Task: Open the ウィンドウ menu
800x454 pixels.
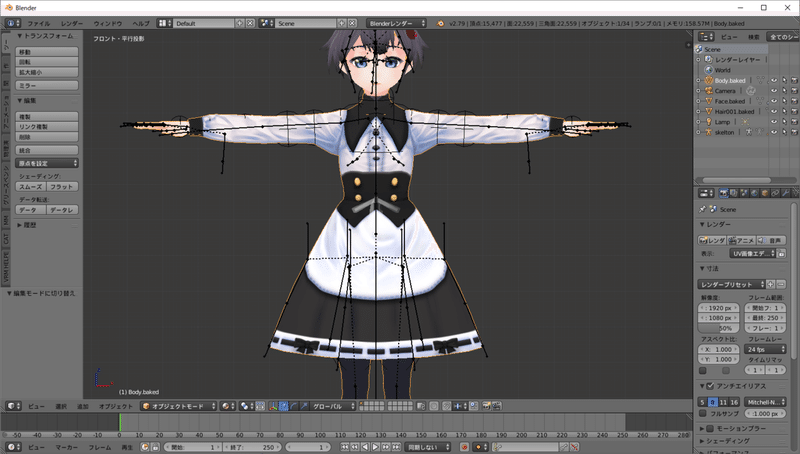Action: click(108, 23)
